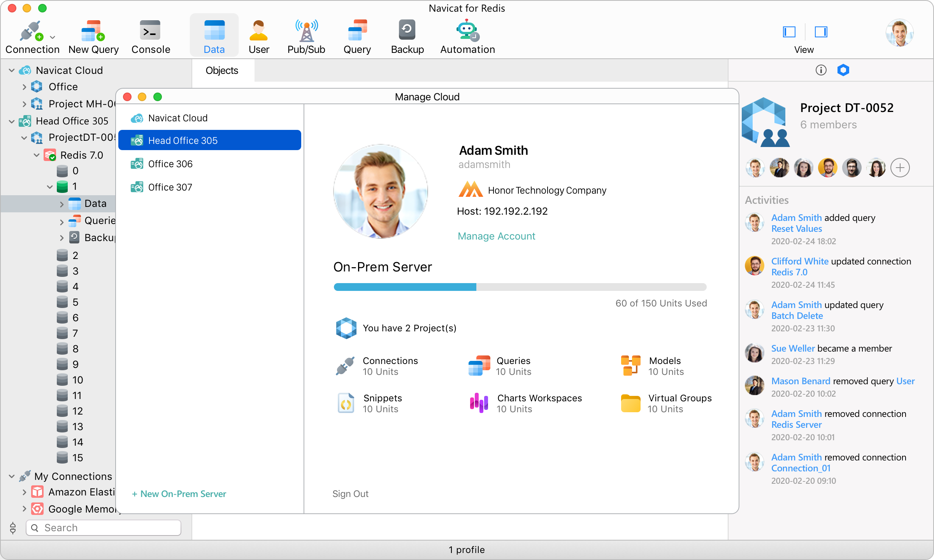Select Head Office 305 in Manage Cloud
934x560 pixels.
click(210, 140)
